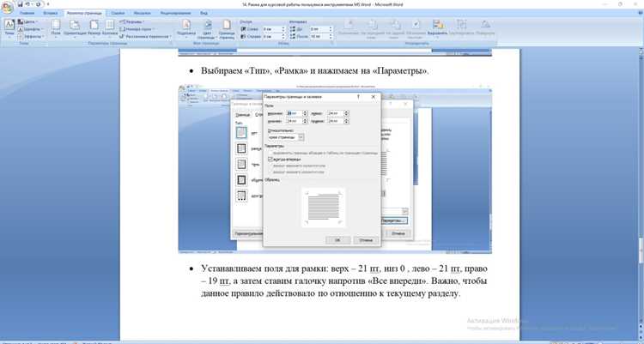Click the Save icon in quick access toolbar

tap(20, 4)
